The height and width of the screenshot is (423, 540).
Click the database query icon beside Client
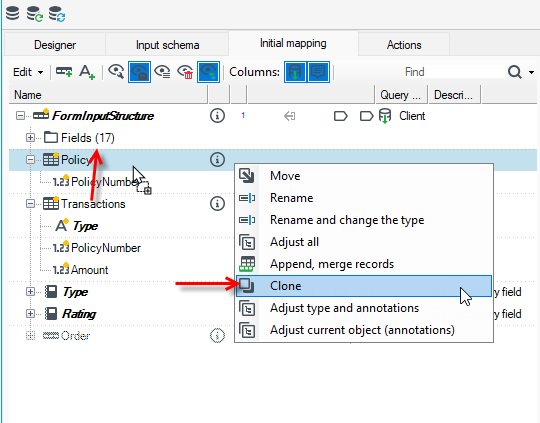tap(385, 116)
